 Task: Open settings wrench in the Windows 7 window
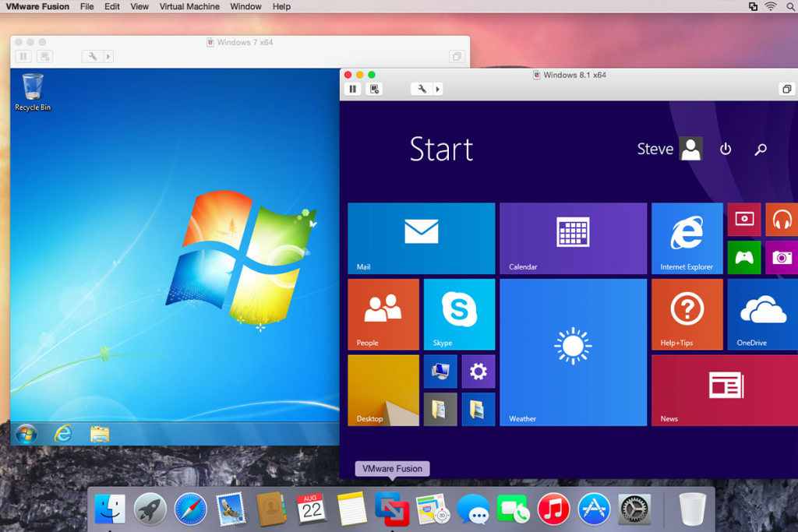click(x=93, y=56)
